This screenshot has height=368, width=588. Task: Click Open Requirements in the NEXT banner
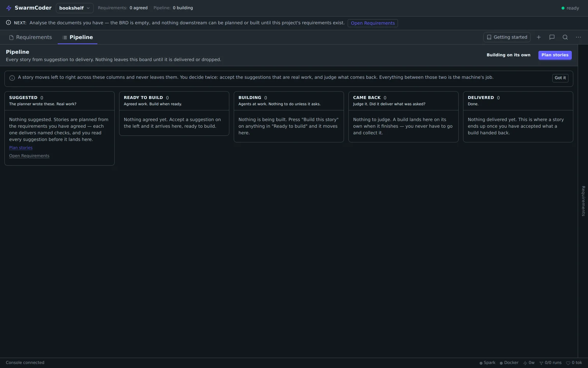pos(373,23)
